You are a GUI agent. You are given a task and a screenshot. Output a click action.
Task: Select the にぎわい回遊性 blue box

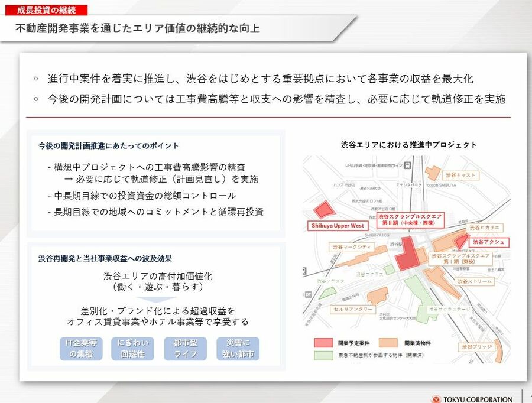(132, 349)
